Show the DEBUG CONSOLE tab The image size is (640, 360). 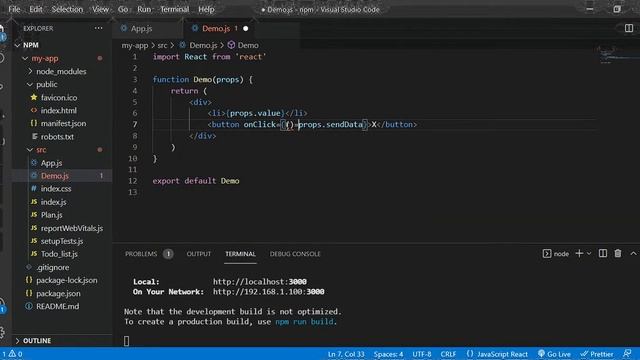tap(295, 254)
